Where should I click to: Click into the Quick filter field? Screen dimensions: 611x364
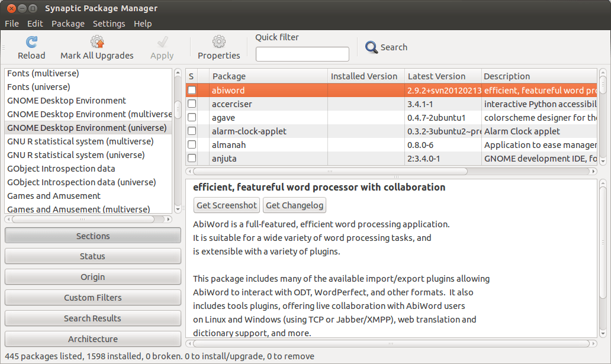click(x=303, y=54)
